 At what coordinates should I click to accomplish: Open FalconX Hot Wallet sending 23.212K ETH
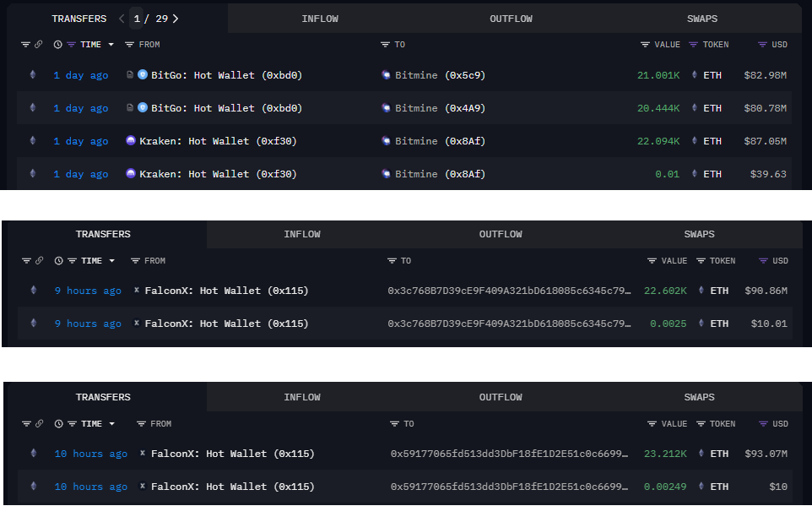tap(232, 454)
